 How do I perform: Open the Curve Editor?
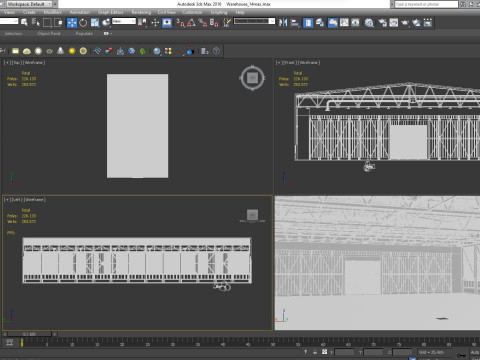[344, 22]
